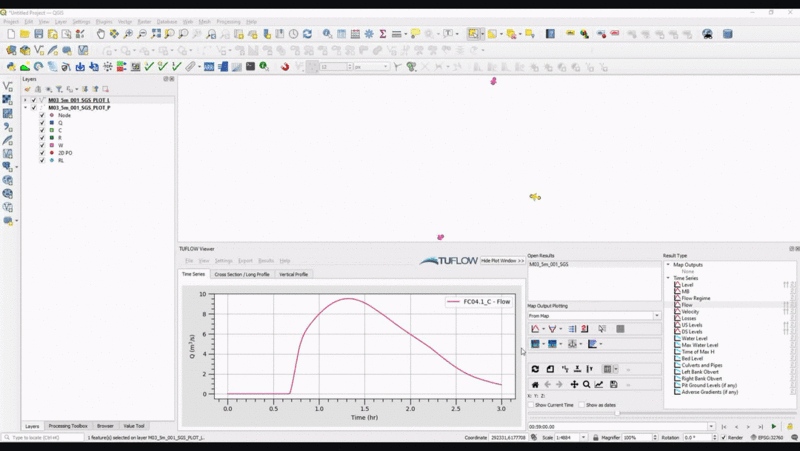The height and width of the screenshot is (451, 800).
Task: Collapse the Time Series result tree
Action: coord(669,278)
